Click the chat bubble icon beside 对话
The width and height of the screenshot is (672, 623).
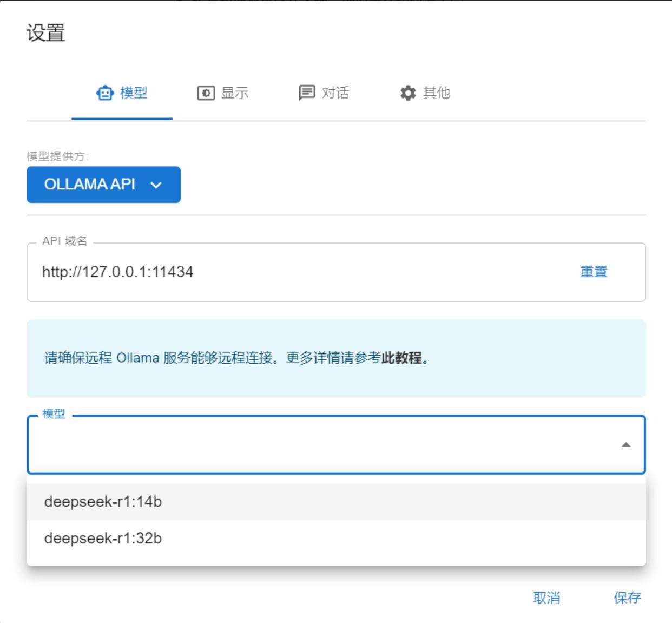tap(307, 93)
